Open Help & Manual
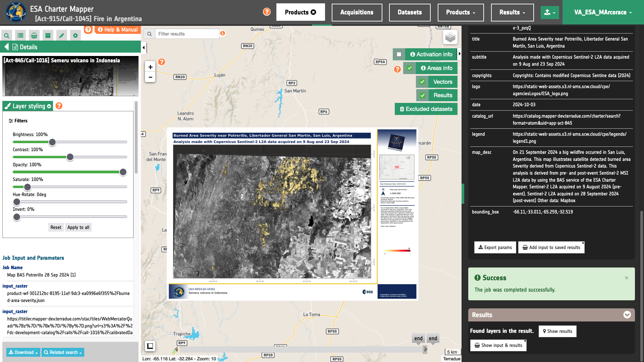This screenshot has height=362, width=644. click(x=117, y=29)
